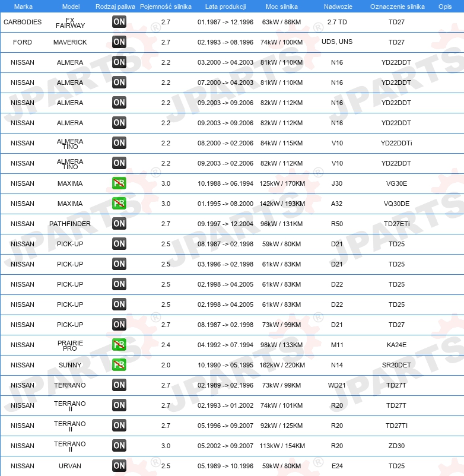This screenshot has width=464, height=476.
Task: Click the 142kW / 193KM power cell
Action: (x=282, y=204)
